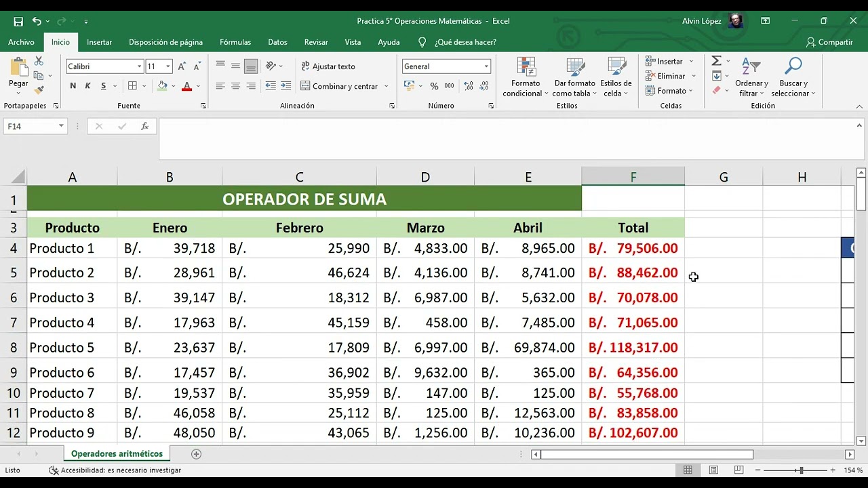Expand the General number format dropdown
This screenshot has height=488, width=868.
pos(486,66)
